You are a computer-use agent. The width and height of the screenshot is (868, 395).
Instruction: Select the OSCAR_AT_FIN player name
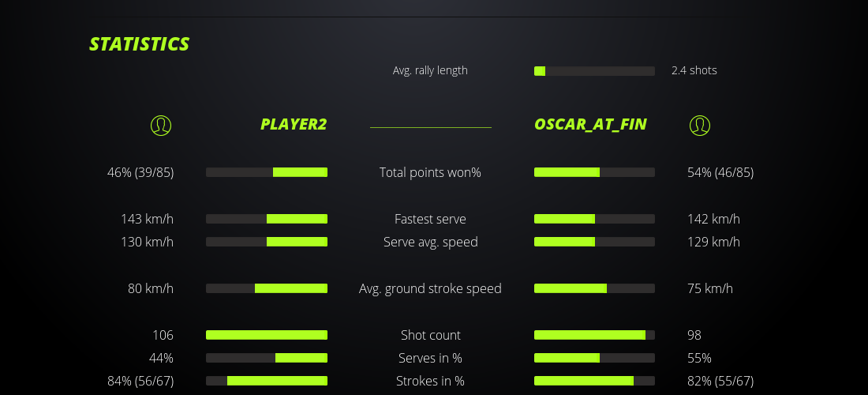pyautogui.click(x=590, y=124)
